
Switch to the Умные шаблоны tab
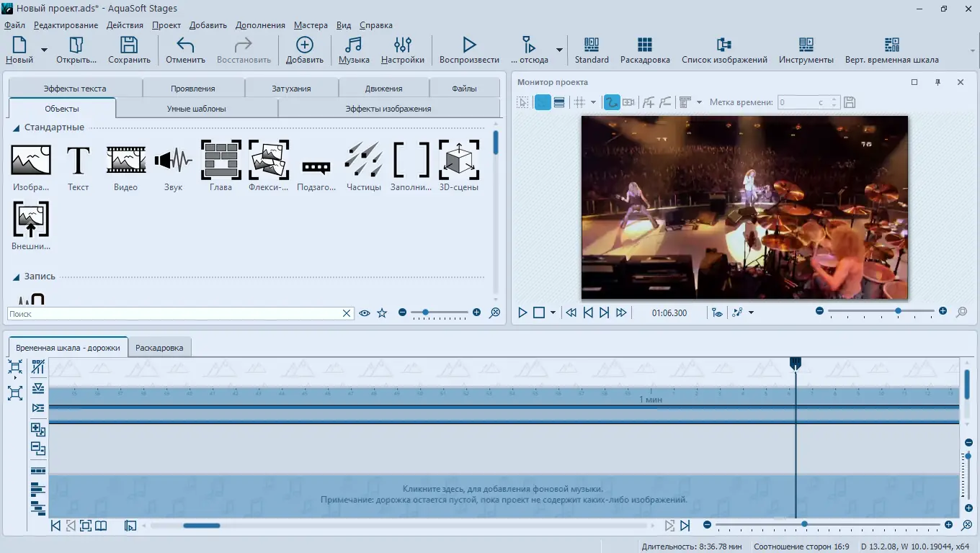pos(197,109)
